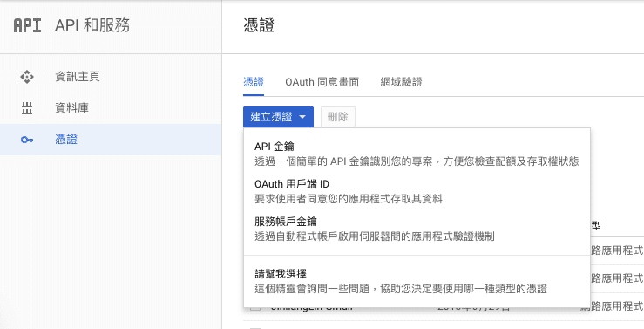The width and height of the screenshot is (644, 329).
Task: Switch to the OAuth 同意畫面 tab
Action: (322, 82)
